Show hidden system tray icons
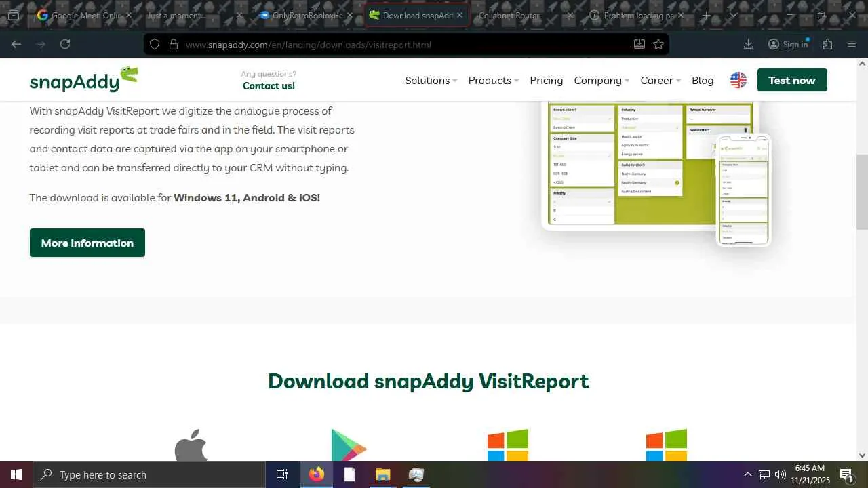Screen dimensions: 868x488 (x=747, y=474)
